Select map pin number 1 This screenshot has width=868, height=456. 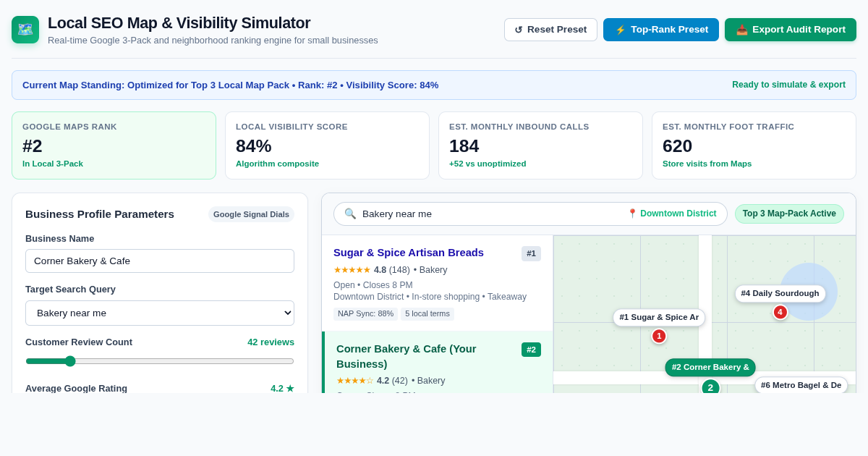click(659, 336)
